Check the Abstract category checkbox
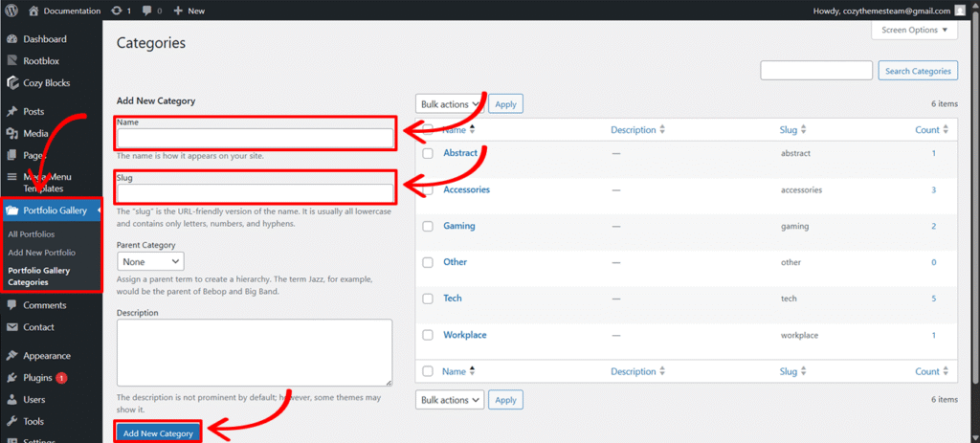The width and height of the screenshot is (980, 443). point(428,153)
